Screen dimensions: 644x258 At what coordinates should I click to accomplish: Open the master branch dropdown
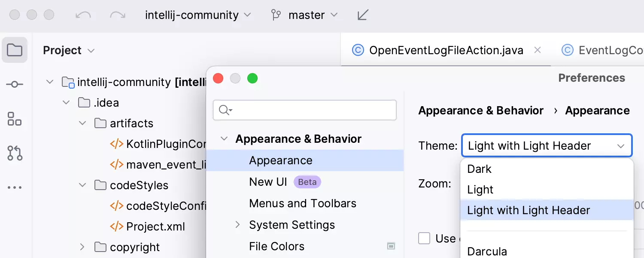click(x=305, y=15)
